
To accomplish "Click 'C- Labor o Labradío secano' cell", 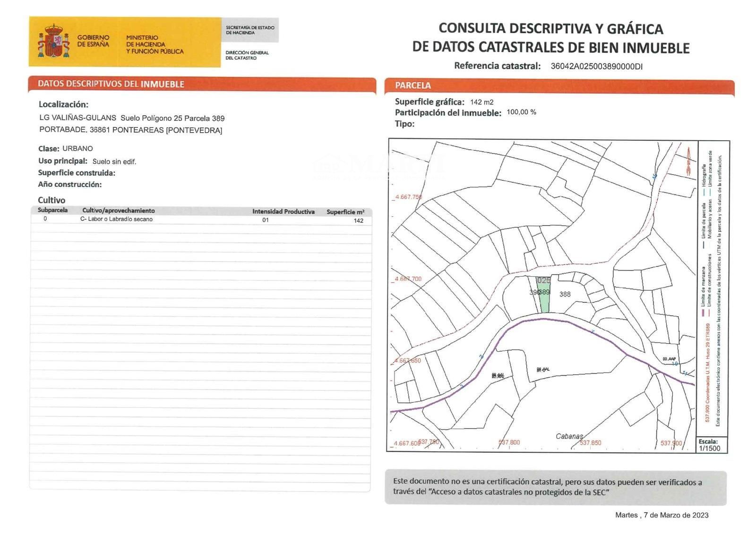I will pos(117,220).
